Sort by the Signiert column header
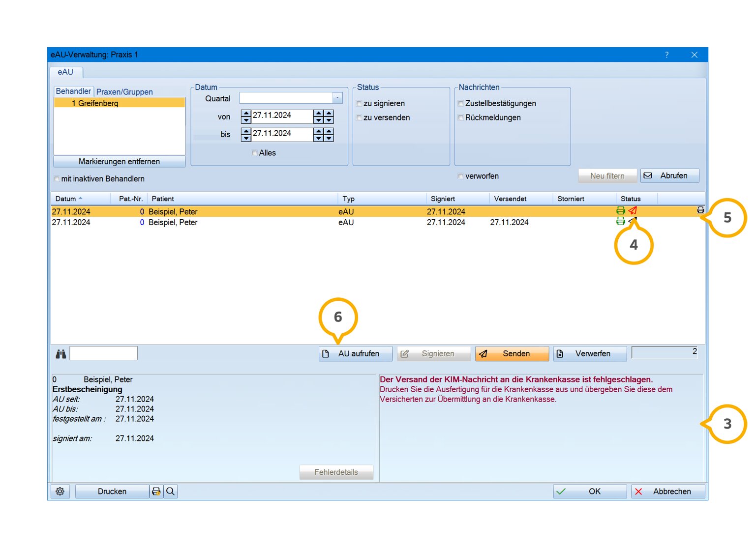The width and height of the screenshot is (756, 548). pyautogui.click(x=458, y=199)
